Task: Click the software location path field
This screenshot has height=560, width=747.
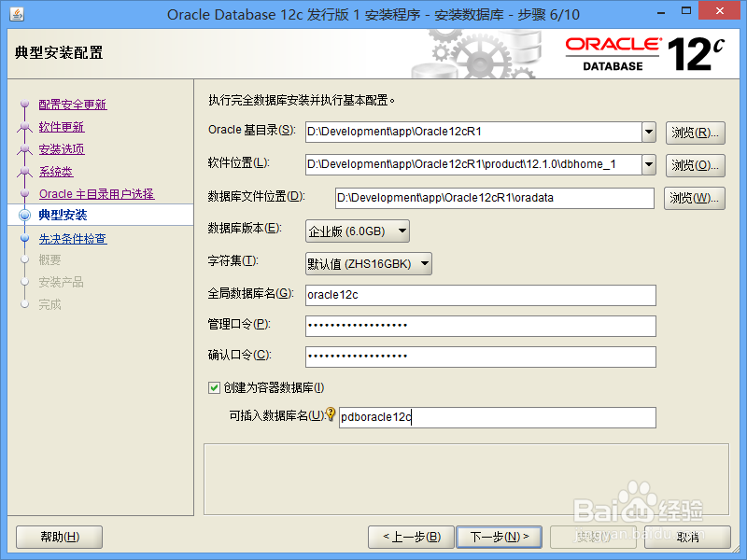Action: [473, 165]
